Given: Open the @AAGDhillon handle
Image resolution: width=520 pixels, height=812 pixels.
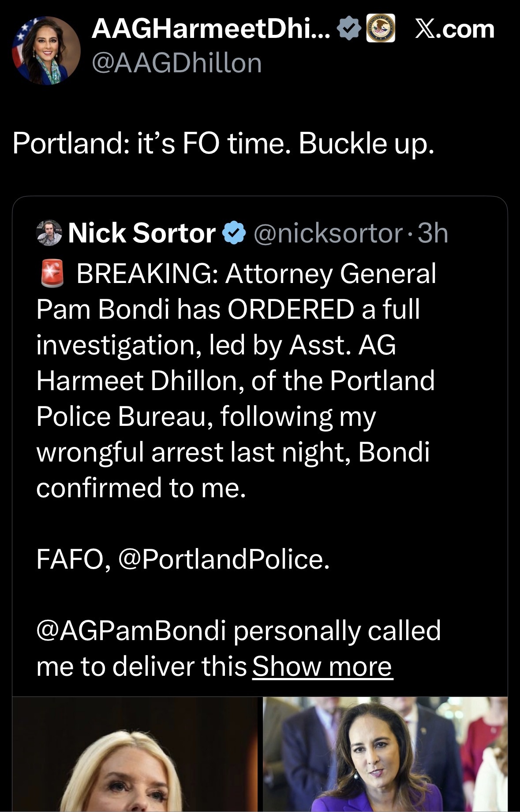Looking at the screenshot, I should point(176,63).
